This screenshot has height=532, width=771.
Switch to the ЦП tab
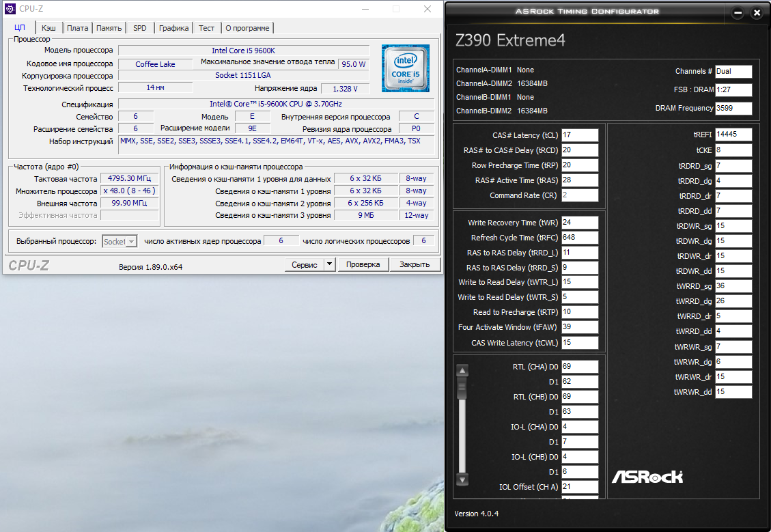pos(20,27)
